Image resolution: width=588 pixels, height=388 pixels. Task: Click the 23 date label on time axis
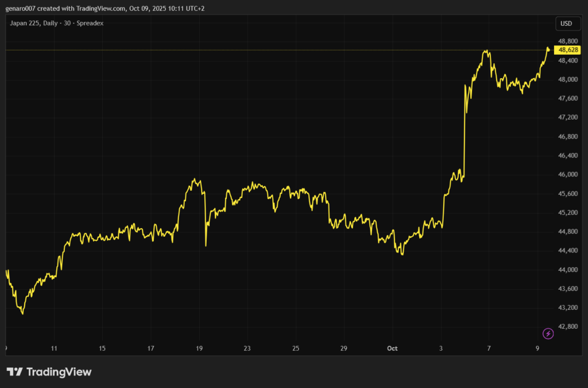(x=247, y=348)
